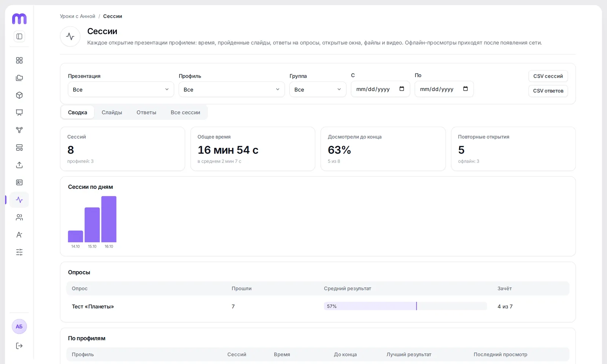Click the CSV ответов button

coord(548,91)
